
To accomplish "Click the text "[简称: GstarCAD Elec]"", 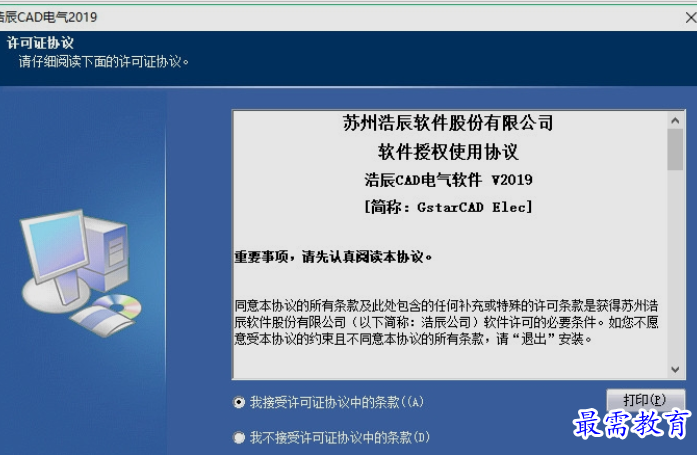I will (x=448, y=207).
